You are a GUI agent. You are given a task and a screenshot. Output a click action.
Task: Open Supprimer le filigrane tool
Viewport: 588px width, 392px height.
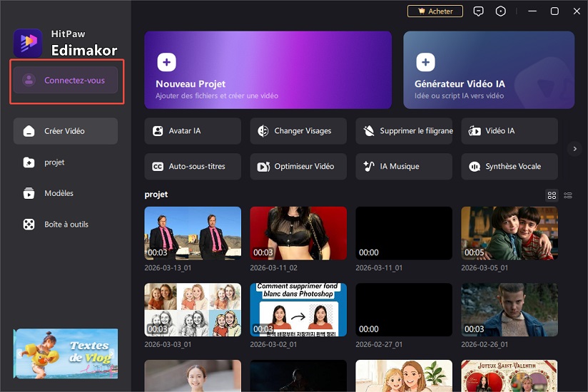point(404,131)
